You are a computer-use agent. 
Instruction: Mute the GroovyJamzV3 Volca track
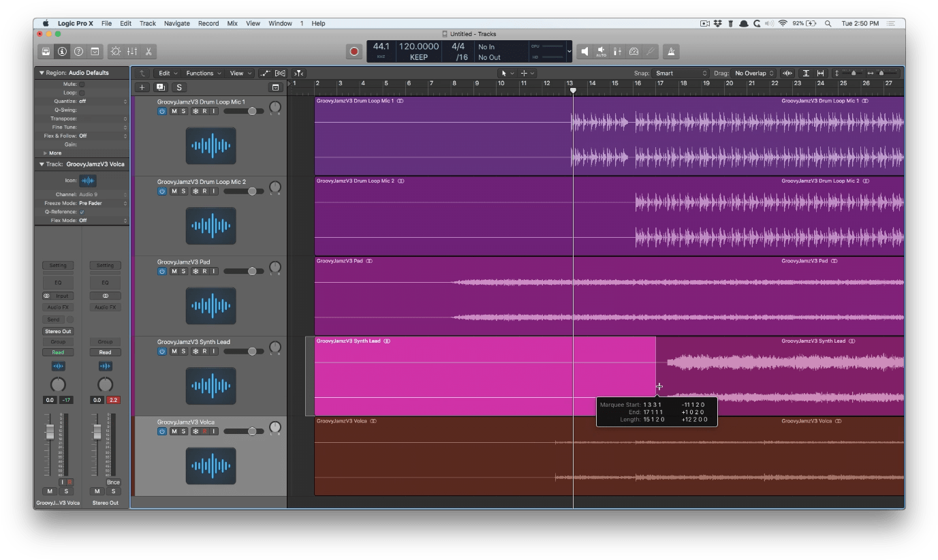174,431
